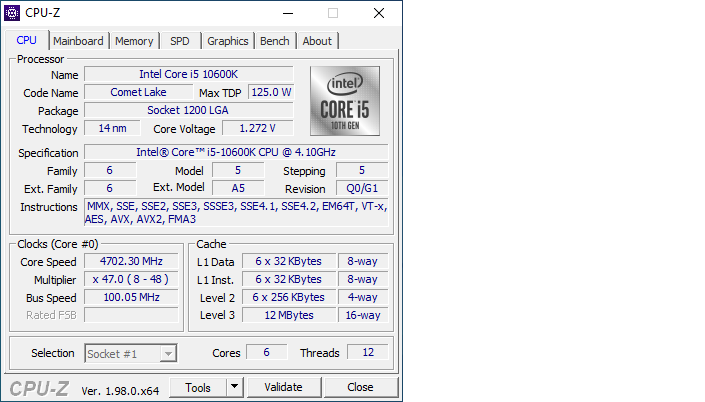Screen dimensions: 705x402
Task: Click the Specification field with i5-10600K CPU @ 4.10GHz
Action: [x=236, y=152]
